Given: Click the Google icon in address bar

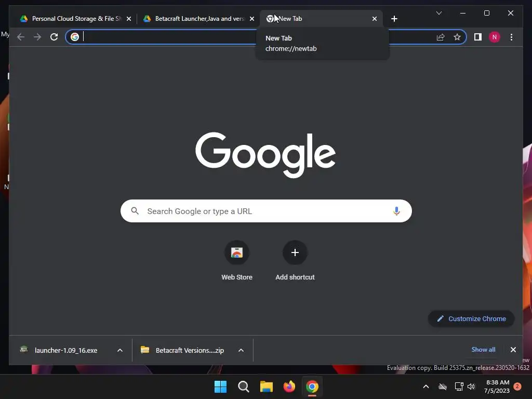Looking at the screenshot, I should click(75, 37).
